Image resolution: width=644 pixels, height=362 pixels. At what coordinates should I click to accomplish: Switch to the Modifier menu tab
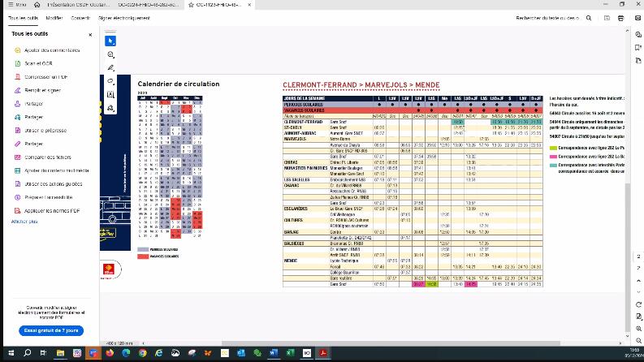pyautogui.click(x=54, y=18)
